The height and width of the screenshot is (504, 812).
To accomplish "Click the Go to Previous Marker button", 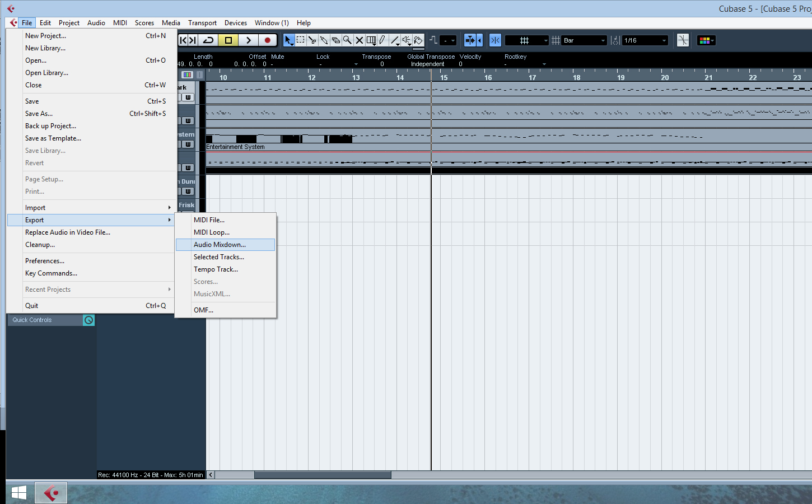I will pyautogui.click(x=183, y=40).
